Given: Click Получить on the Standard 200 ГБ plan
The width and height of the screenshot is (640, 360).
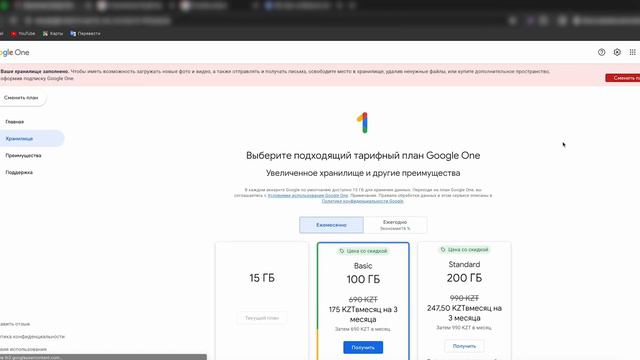Looking at the screenshot, I should pyautogui.click(x=464, y=346).
